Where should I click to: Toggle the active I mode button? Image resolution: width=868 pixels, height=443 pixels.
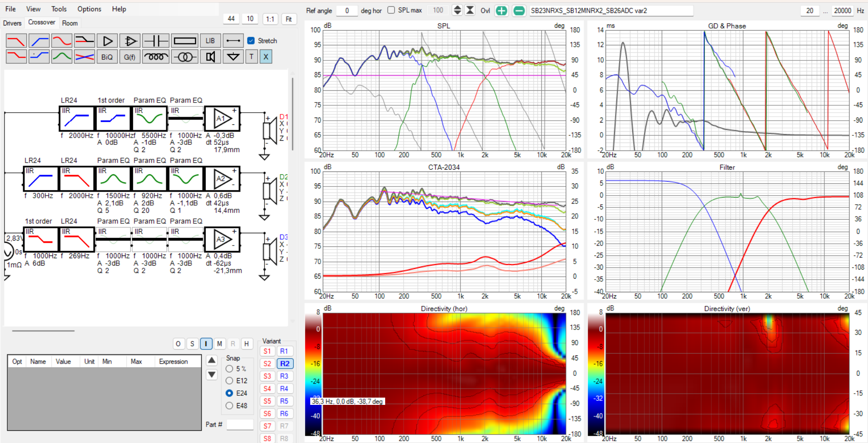click(x=206, y=344)
